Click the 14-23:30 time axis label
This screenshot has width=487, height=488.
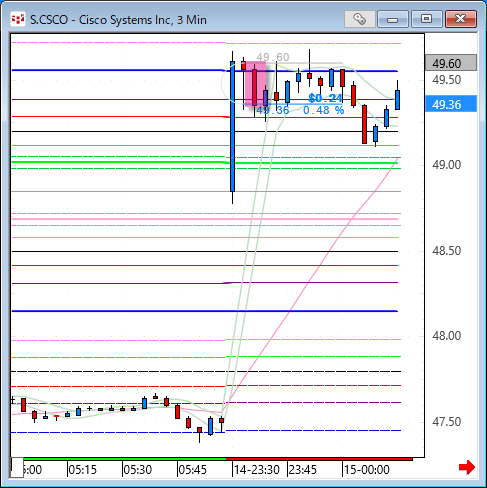tap(257, 470)
